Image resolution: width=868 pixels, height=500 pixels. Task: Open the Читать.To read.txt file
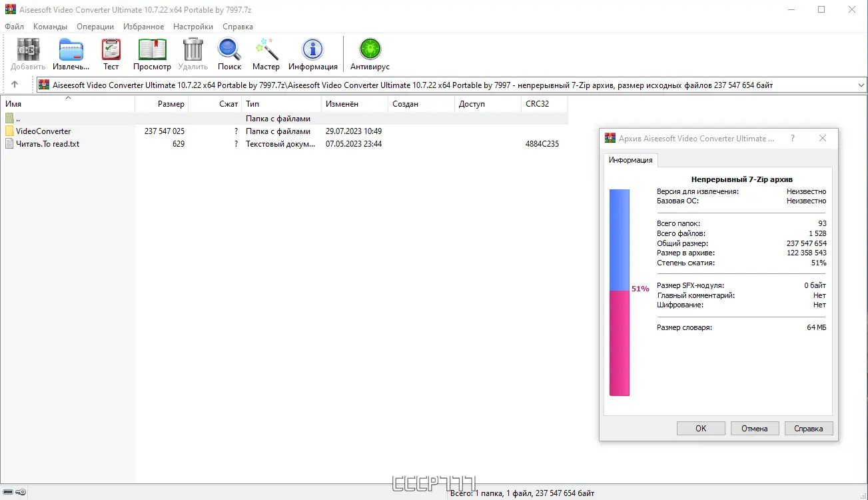46,143
